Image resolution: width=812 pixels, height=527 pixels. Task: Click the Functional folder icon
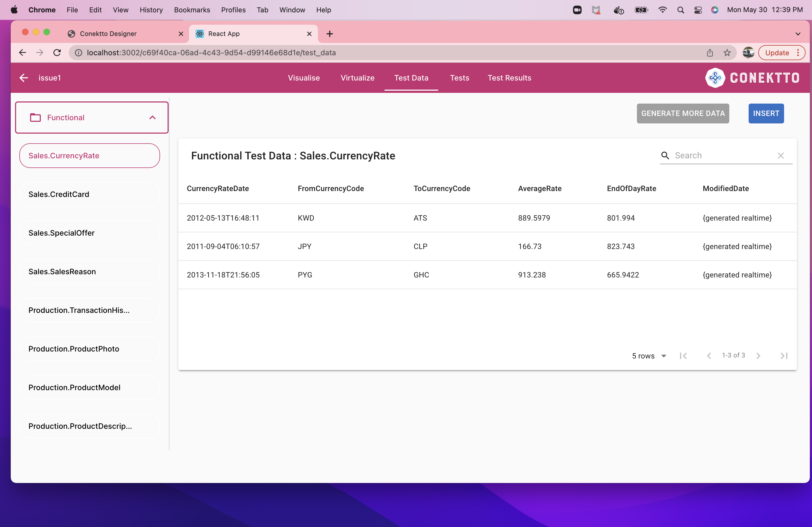(35, 118)
